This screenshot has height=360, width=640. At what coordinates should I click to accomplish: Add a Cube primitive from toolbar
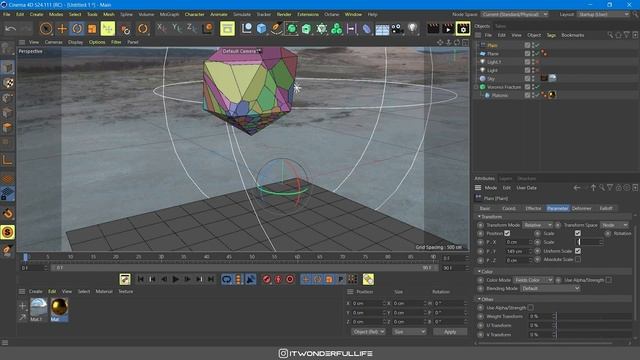[x=262, y=29]
